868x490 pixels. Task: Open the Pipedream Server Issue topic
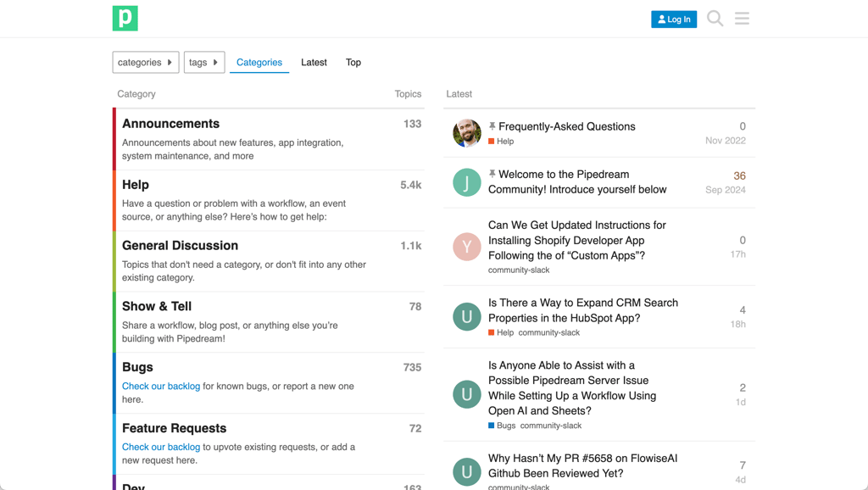coord(572,388)
